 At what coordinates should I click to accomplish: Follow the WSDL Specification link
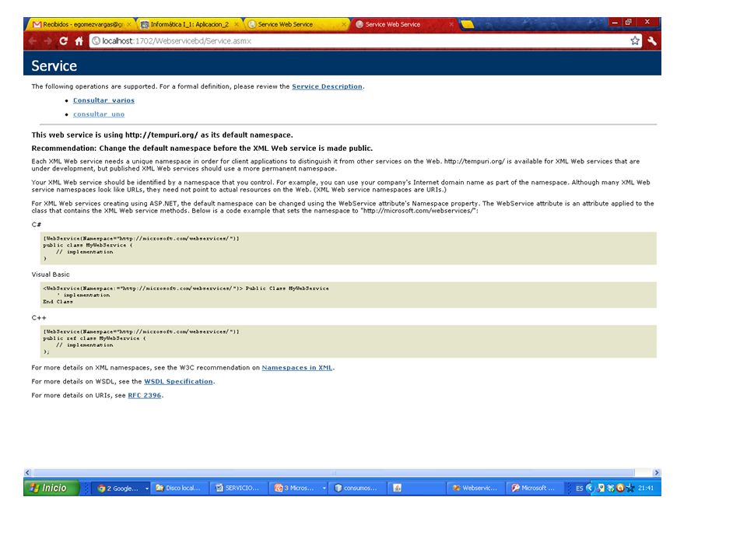coord(178,381)
